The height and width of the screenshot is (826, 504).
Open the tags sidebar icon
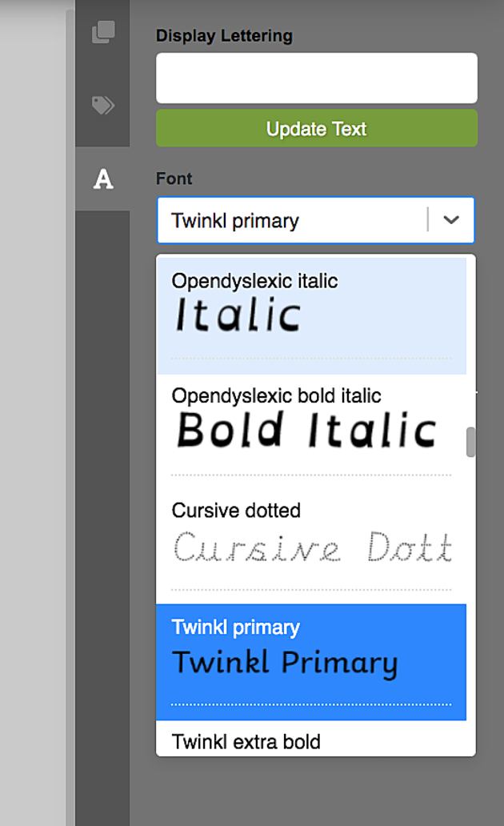coord(103,106)
